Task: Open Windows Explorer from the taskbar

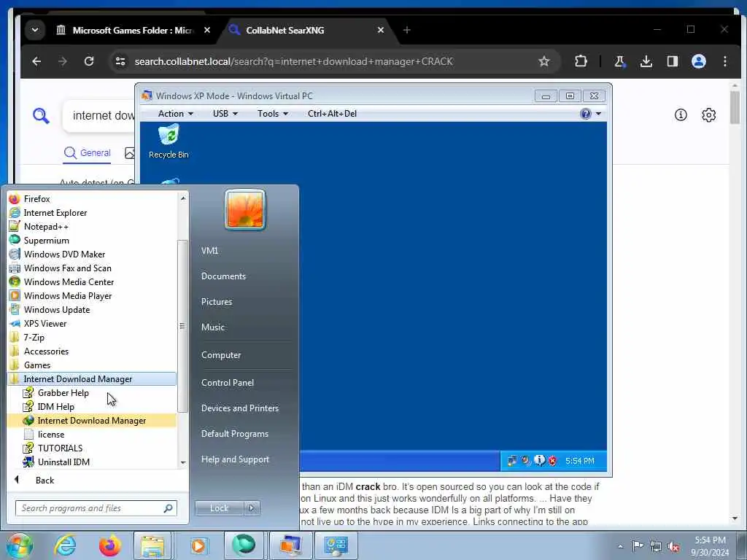Action: pyautogui.click(x=152, y=545)
